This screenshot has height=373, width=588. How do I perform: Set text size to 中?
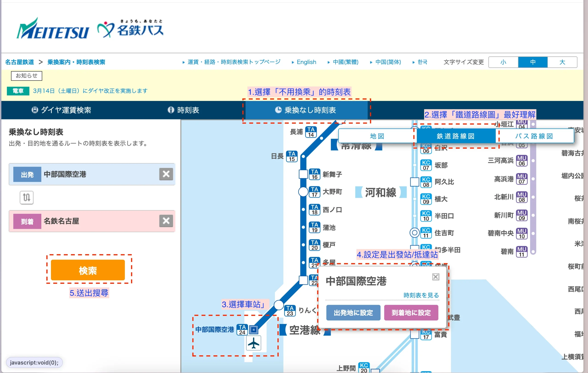tap(533, 62)
